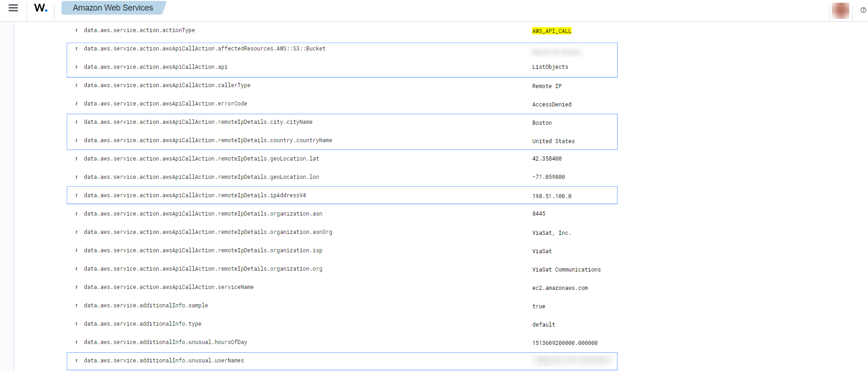This screenshot has height=372, width=868.
Task: Select the highlighted AWS_API_CALL value
Action: point(551,31)
